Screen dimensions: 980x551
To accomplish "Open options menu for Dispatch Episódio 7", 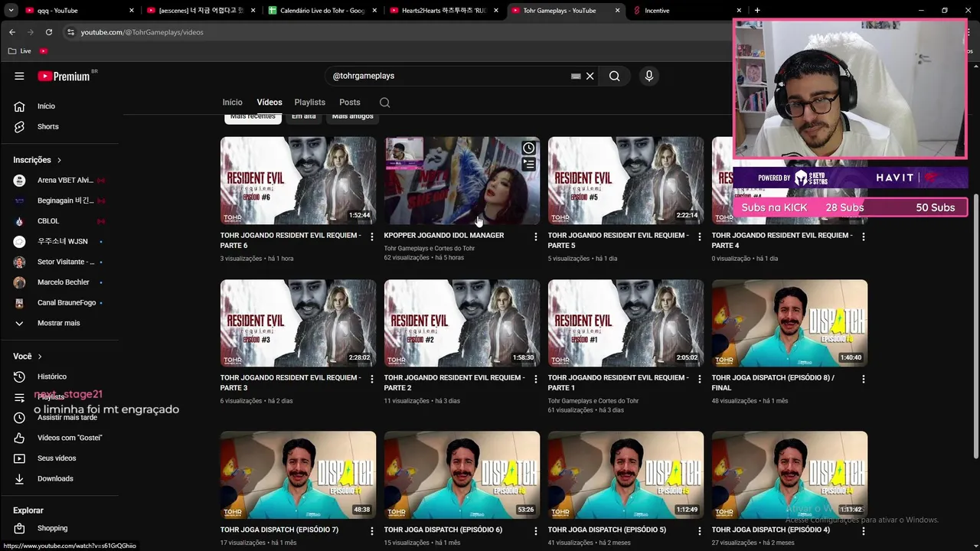I will tap(372, 531).
